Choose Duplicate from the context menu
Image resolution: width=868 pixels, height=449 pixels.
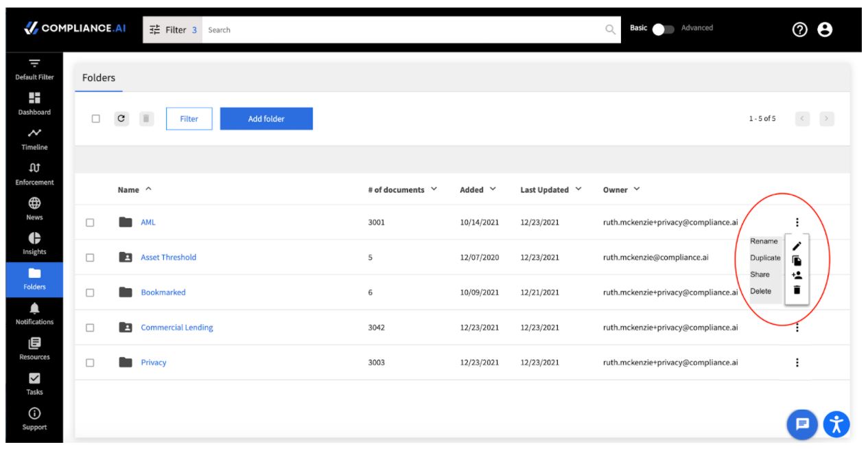[x=765, y=258]
